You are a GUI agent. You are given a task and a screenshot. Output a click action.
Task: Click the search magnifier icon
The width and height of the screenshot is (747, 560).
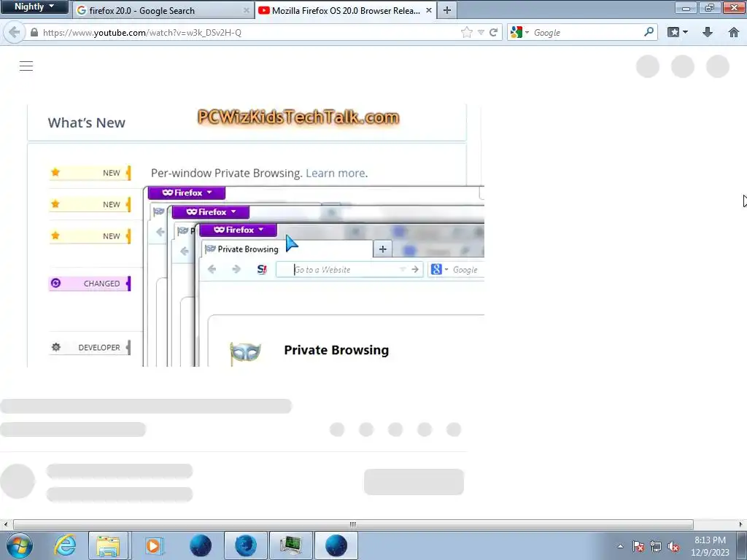click(649, 32)
